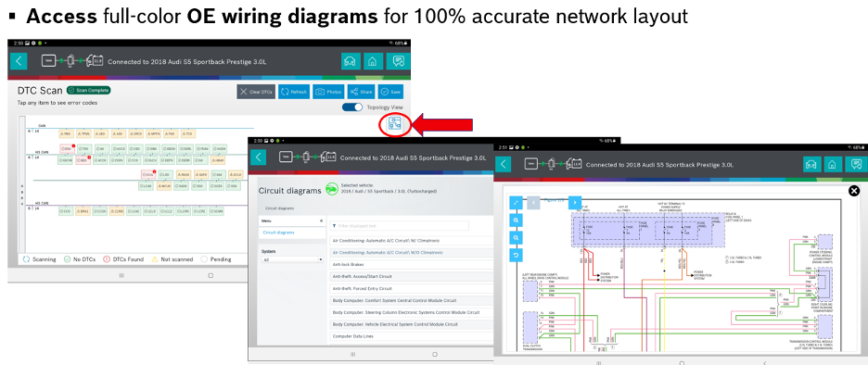The height and width of the screenshot is (365, 868).
Task: Close the wiring diagram viewer
Action: pos(854,191)
